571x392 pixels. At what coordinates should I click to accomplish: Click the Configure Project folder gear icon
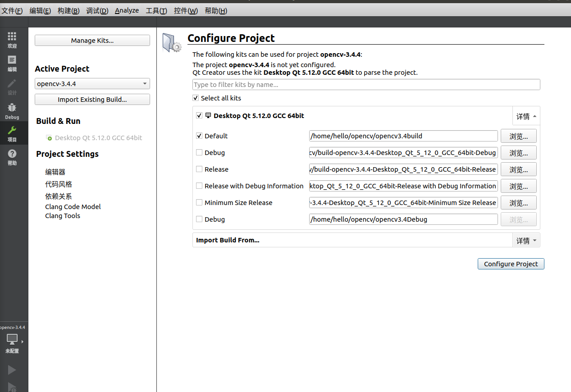click(172, 43)
